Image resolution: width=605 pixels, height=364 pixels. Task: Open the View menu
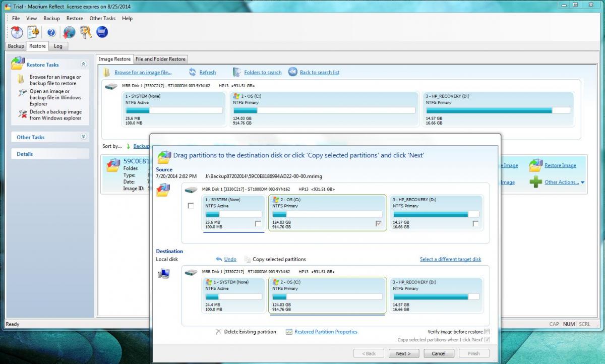(32, 18)
